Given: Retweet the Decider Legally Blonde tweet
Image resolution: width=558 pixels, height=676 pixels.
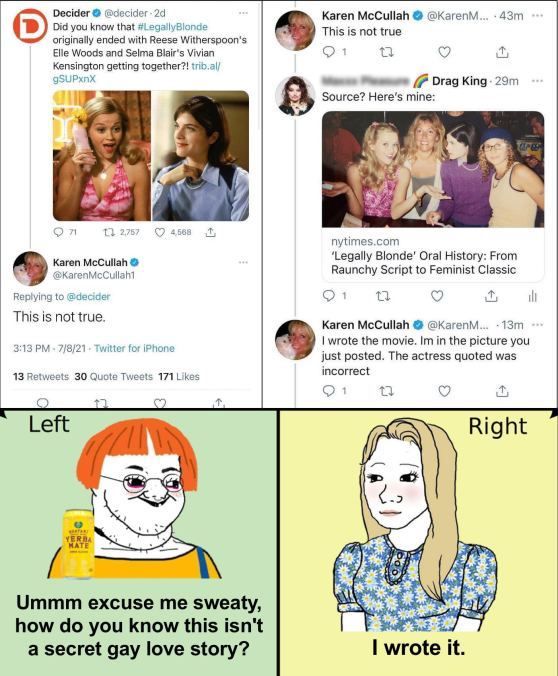Looking at the screenshot, I should 108,232.
